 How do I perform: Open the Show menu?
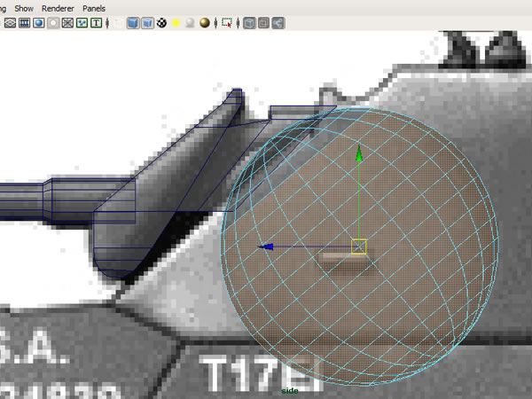(24, 9)
